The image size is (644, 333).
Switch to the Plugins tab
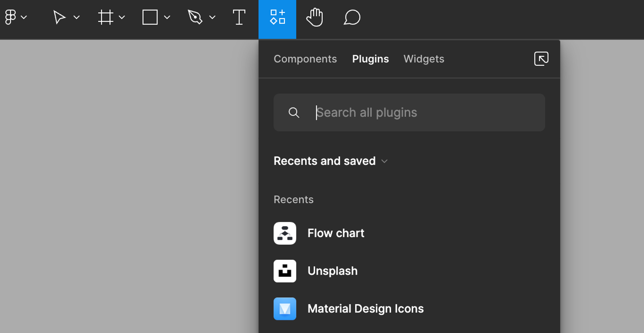[x=370, y=59]
